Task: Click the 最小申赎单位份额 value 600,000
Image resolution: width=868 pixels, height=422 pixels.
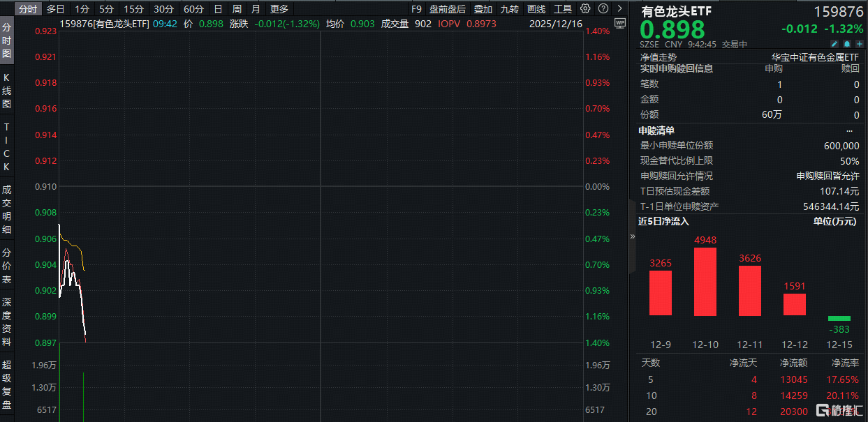Action: coord(841,145)
